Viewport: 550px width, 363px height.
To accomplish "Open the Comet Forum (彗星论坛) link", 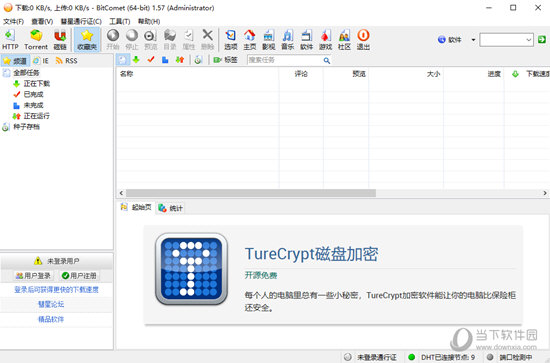I will coord(51,304).
